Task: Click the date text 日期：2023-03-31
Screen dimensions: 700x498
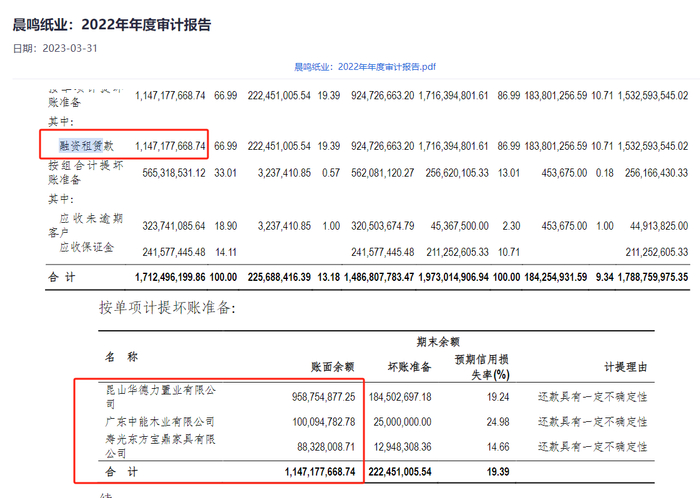Action: [x=55, y=48]
